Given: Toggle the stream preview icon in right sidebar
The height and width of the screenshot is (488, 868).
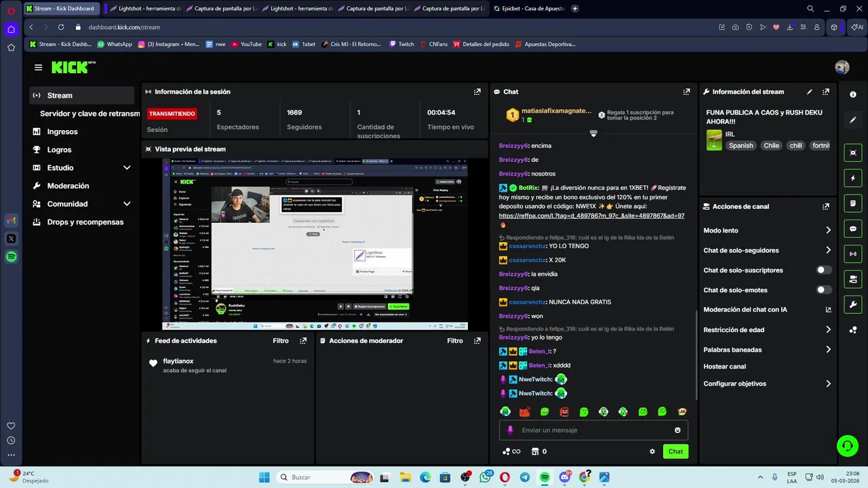Looking at the screenshot, I should [853, 153].
